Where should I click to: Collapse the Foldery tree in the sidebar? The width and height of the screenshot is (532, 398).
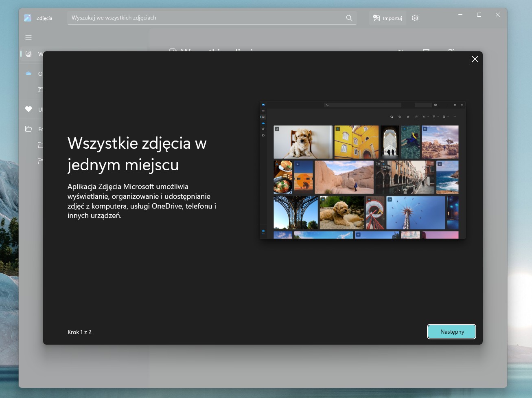point(28,129)
